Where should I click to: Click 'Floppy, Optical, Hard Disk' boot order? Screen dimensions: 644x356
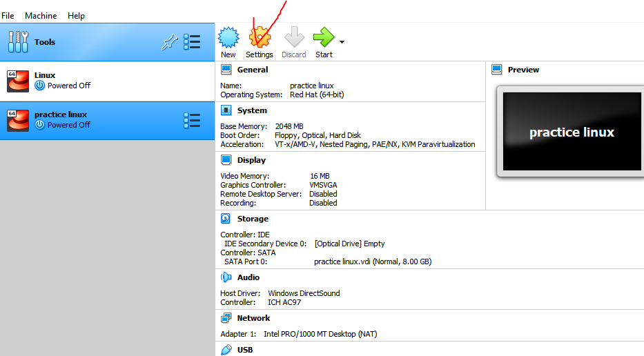coord(318,135)
